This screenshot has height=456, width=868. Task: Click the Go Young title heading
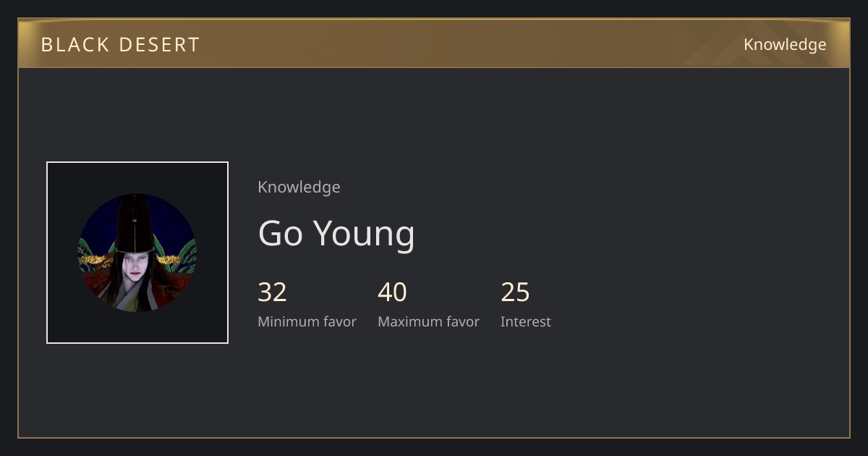coord(336,233)
